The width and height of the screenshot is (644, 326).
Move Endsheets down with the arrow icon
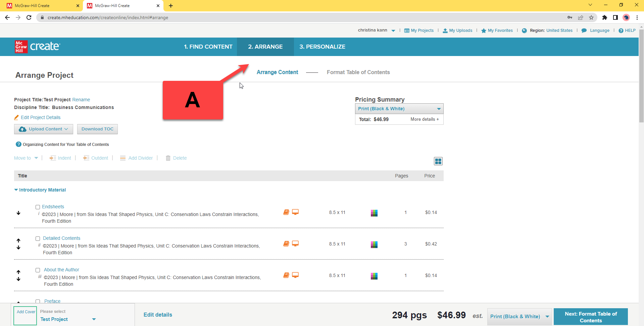click(x=18, y=213)
